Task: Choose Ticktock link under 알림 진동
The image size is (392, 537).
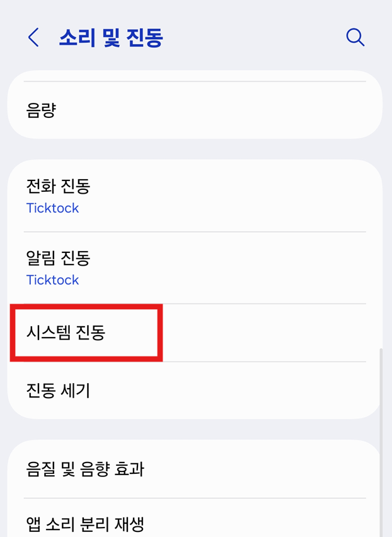Action: point(52,280)
